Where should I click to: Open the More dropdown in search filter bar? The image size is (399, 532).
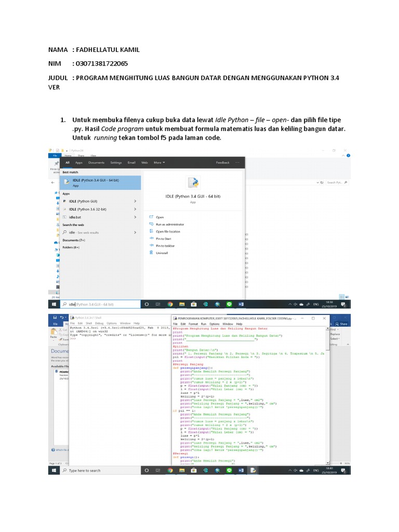coord(159,163)
